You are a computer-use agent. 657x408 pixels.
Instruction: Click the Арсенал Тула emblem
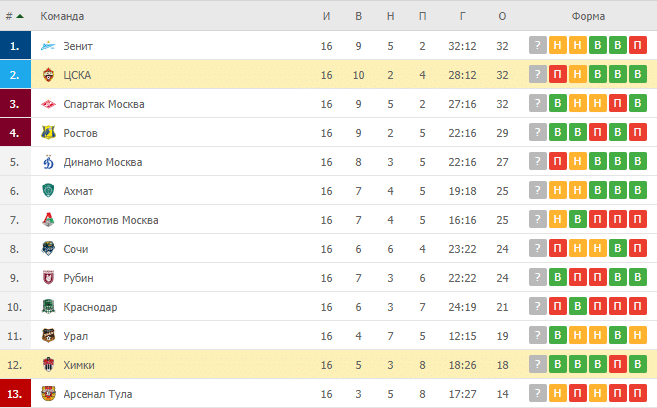coord(48,394)
